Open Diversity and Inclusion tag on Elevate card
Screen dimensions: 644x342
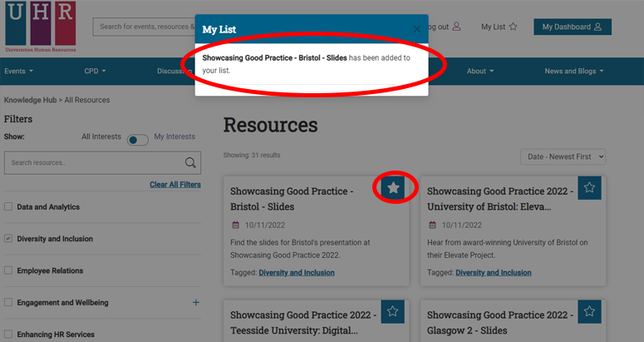[x=494, y=273]
